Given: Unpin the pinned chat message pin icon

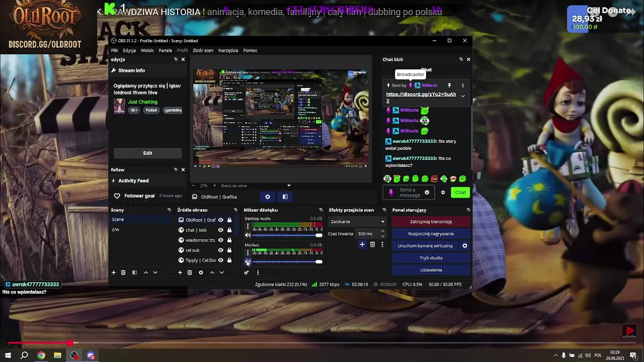Looking at the screenshot, I should point(449,85).
